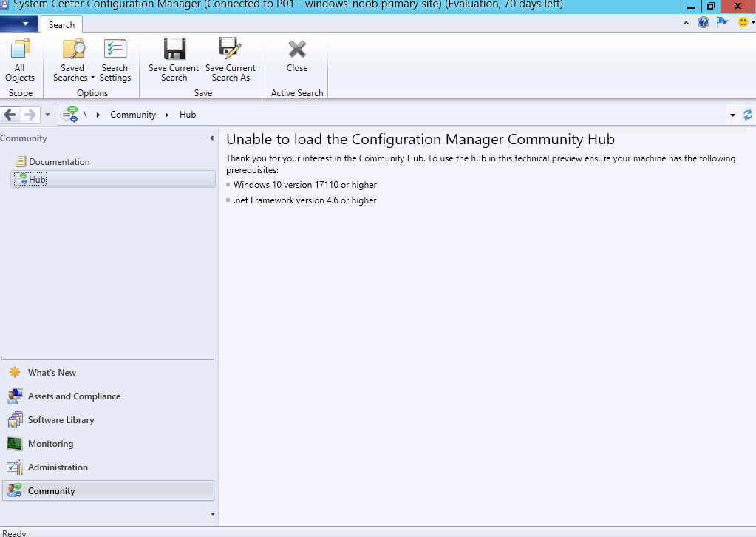Open the What's New workspace
The width and height of the screenshot is (756, 537).
click(108, 373)
